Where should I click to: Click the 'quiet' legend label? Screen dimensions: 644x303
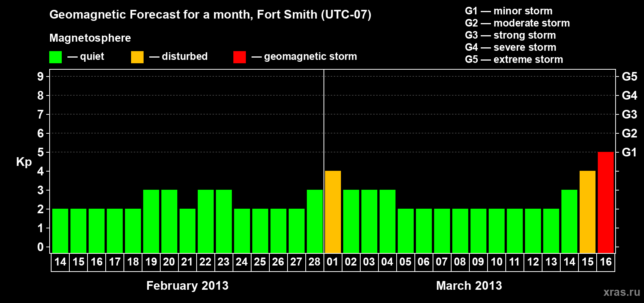92,56
